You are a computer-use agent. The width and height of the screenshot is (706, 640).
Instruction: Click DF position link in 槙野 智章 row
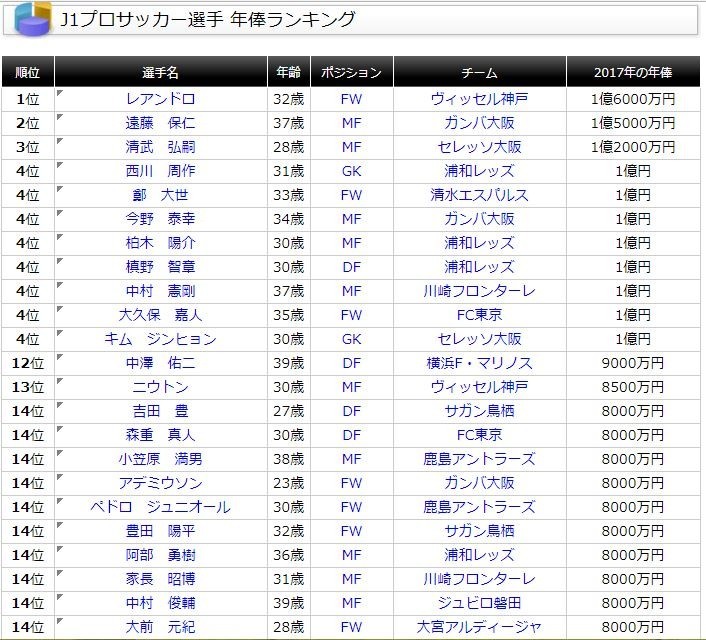(351, 267)
